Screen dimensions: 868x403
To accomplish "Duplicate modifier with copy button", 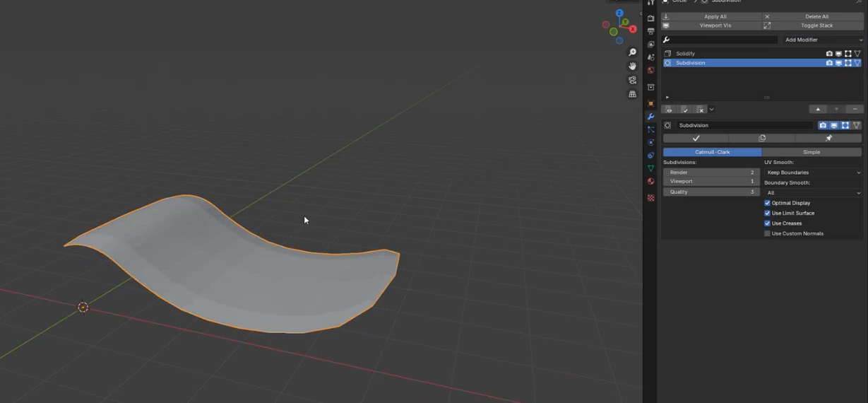I will pyautogui.click(x=762, y=138).
